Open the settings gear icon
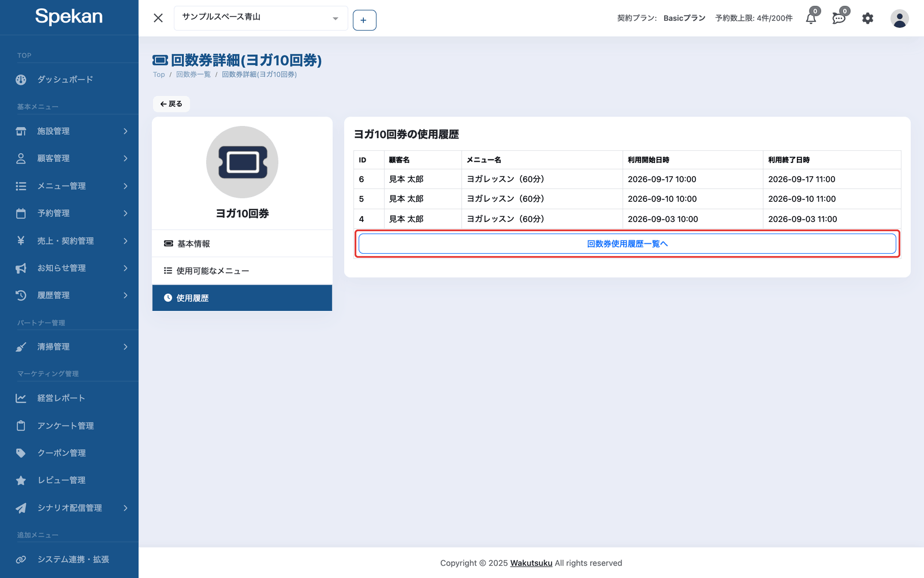Image resolution: width=924 pixels, height=578 pixels. pyautogui.click(x=867, y=18)
